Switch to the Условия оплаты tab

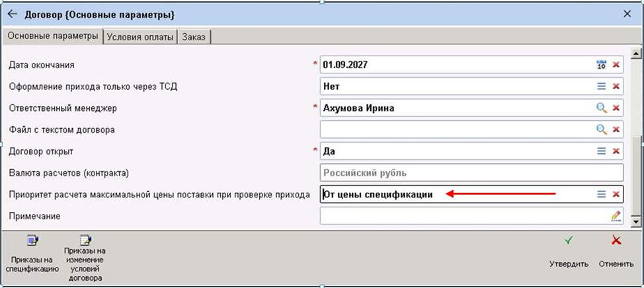click(x=140, y=36)
